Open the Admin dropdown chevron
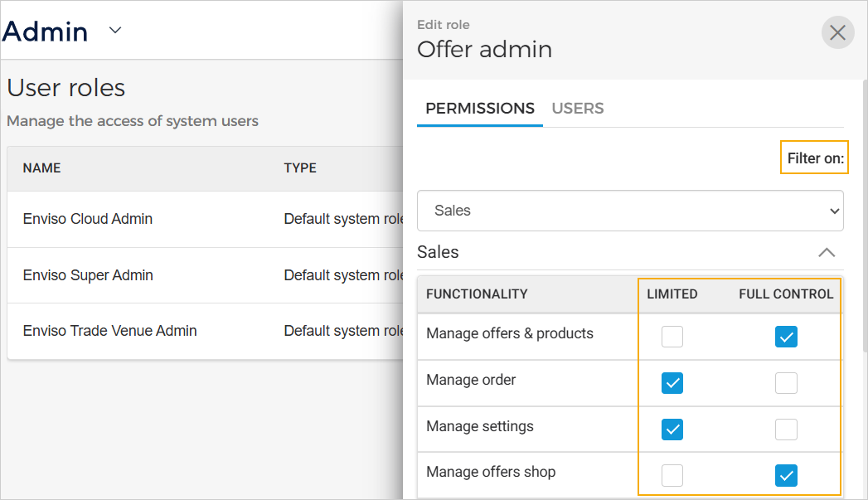868x500 pixels. [115, 31]
